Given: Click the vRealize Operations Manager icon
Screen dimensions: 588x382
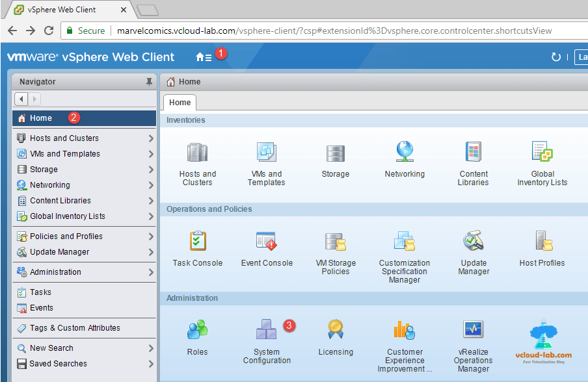Looking at the screenshot, I should click(x=473, y=330).
